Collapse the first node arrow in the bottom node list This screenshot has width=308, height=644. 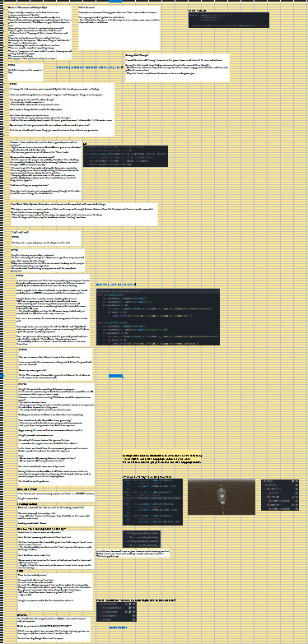coord(99,604)
